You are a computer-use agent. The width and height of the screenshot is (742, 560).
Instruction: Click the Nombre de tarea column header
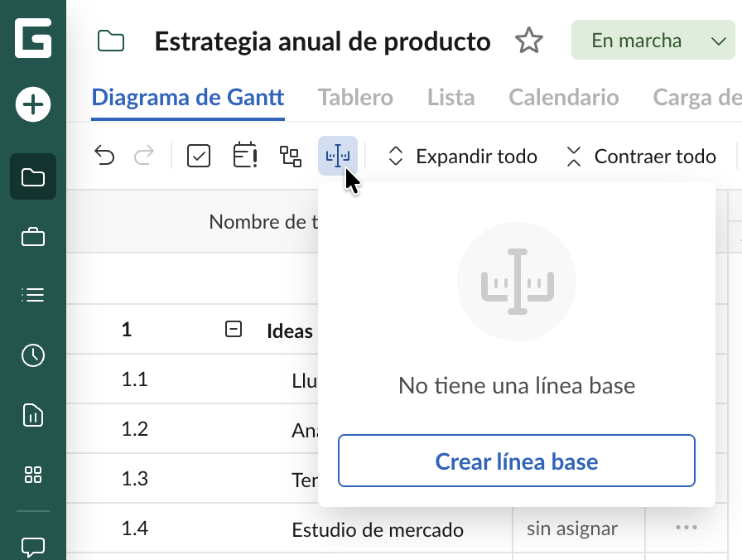263,221
